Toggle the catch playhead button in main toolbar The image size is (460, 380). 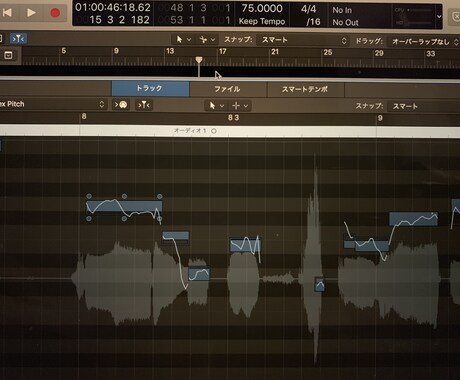coord(18,39)
